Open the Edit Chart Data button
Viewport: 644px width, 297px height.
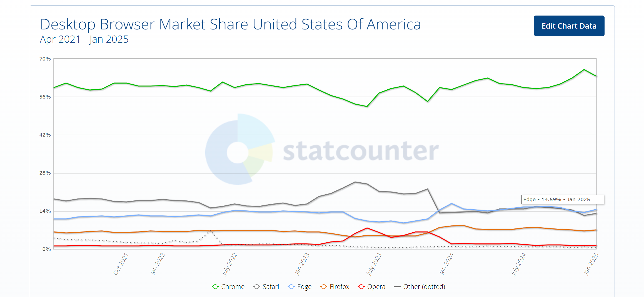[569, 26]
